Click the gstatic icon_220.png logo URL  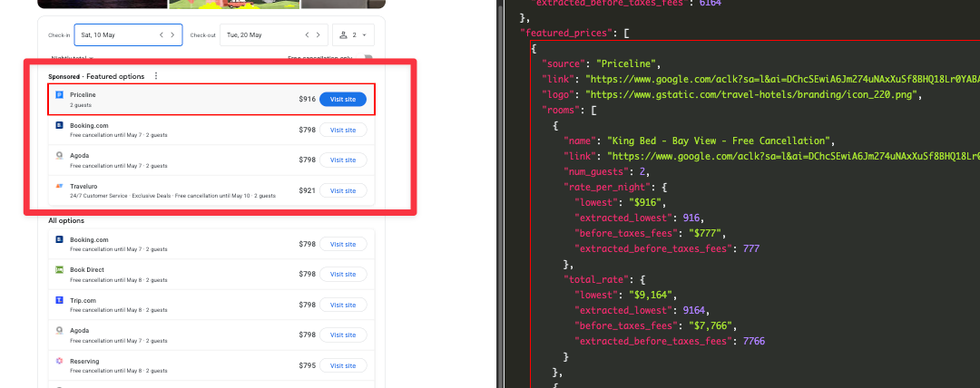[x=753, y=95]
